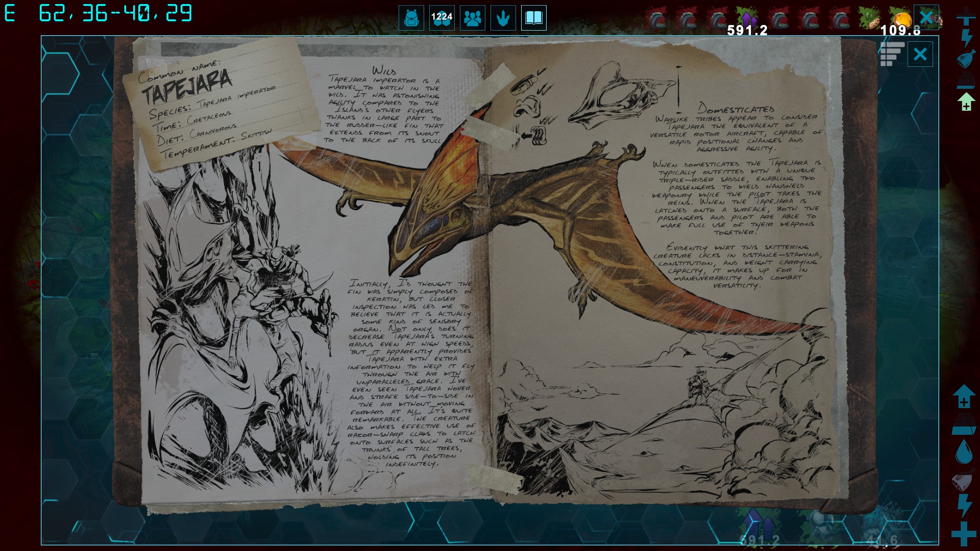The width and height of the screenshot is (980, 551).
Task: Click the green level-up arrow icon
Action: pos(966,102)
